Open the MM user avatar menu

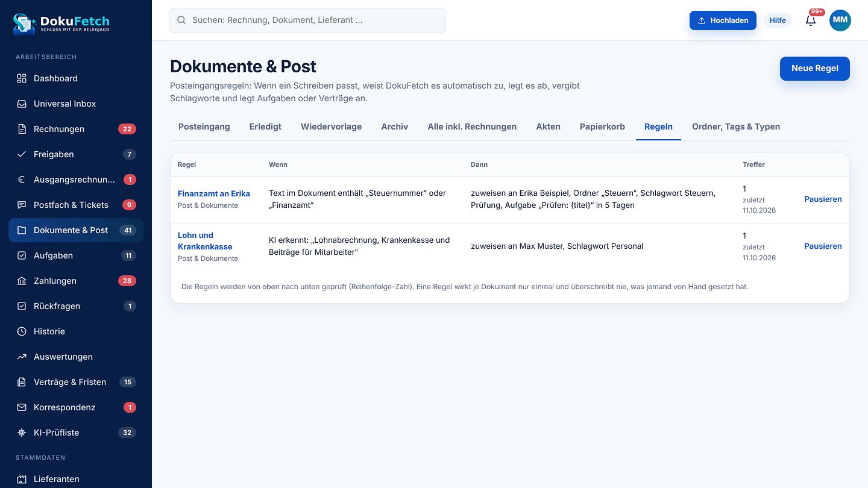coord(840,20)
